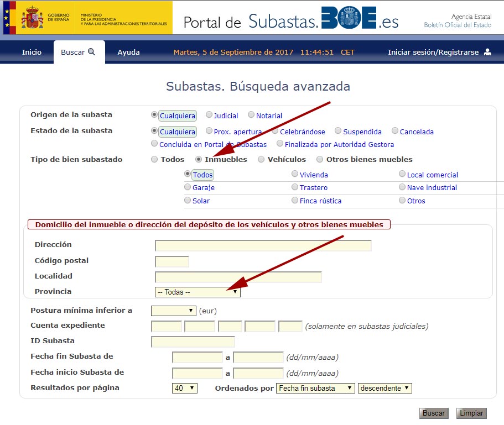Select Trastero subtype

pyautogui.click(x=295, y=187)
